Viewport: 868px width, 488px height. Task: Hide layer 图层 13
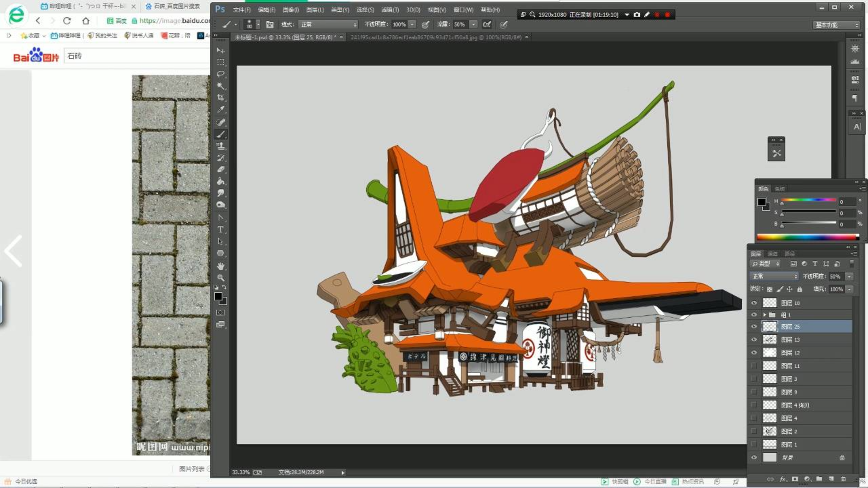point(754,340)
